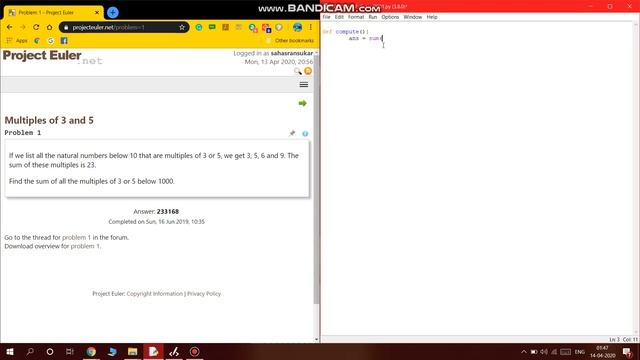Open Google bookmark icon
Screen dimensions: 640x360
pyautogui.click(x=51, y=40)
